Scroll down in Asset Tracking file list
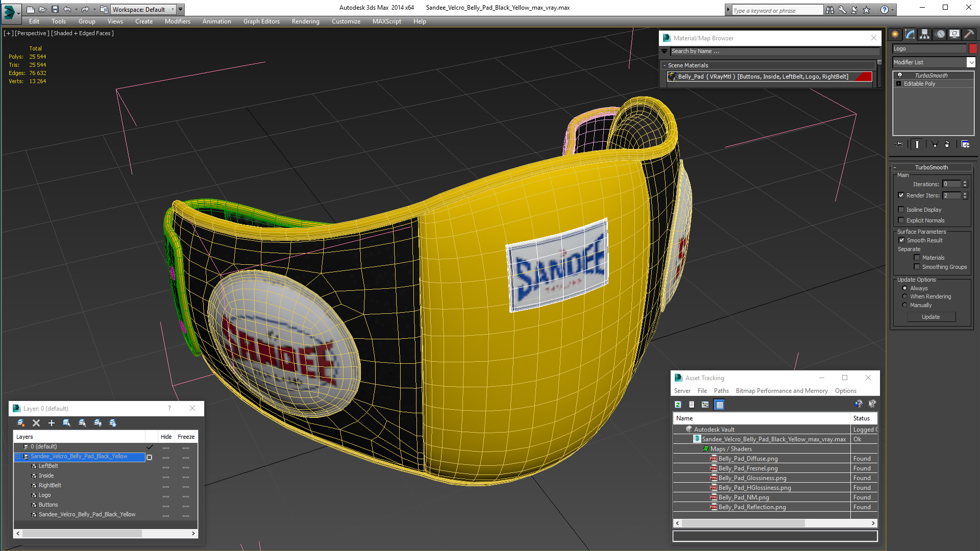Image resolution: width=980 pixels, height=551 pixels. click(875, 524)
